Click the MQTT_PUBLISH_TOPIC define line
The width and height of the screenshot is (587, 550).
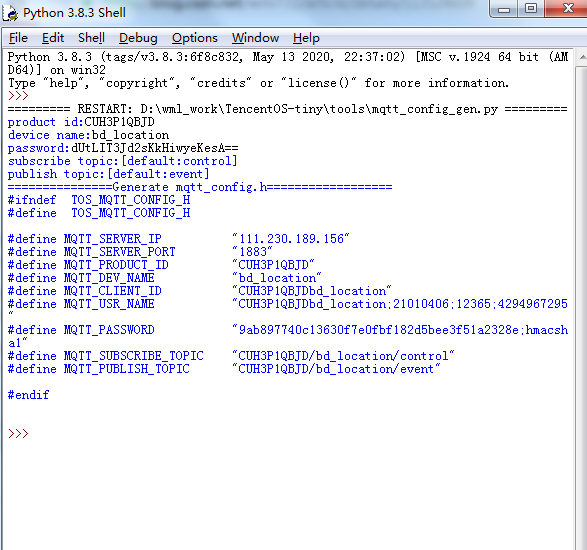[224, 369]
